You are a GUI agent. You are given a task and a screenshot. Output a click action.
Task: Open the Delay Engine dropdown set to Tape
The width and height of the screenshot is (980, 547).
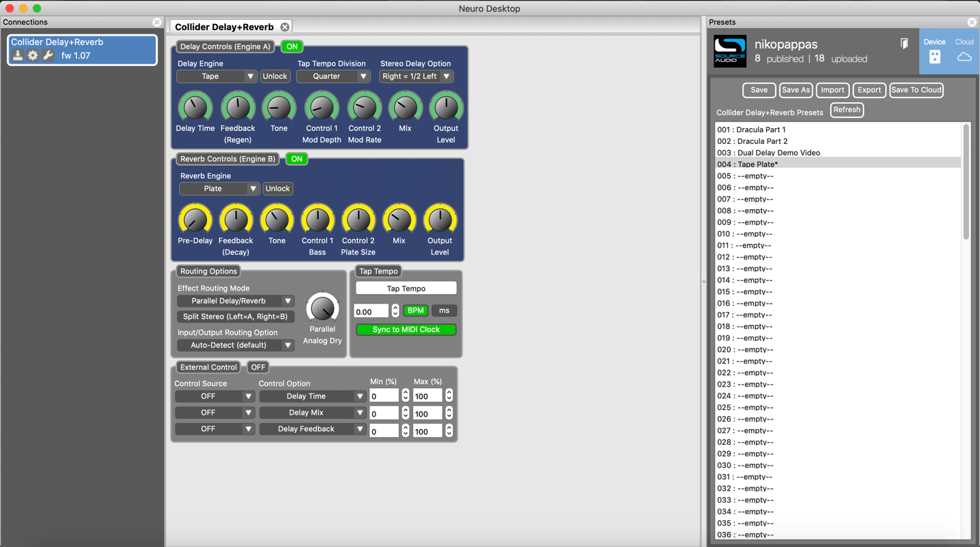click(217, 76)
